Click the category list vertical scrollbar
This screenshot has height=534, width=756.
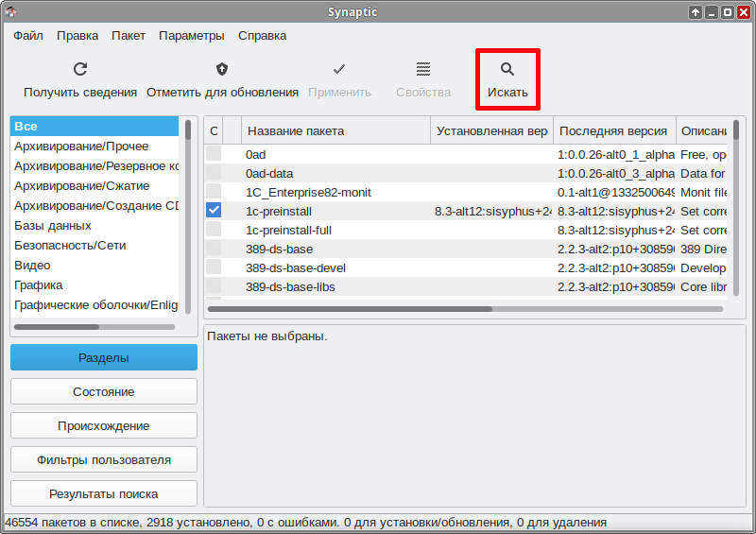188,216
